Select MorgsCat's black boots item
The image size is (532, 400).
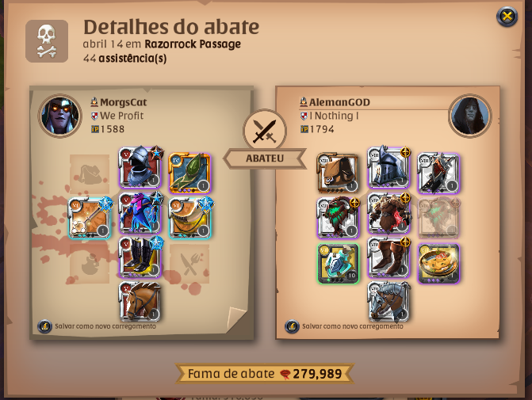[x=140, y=257]
